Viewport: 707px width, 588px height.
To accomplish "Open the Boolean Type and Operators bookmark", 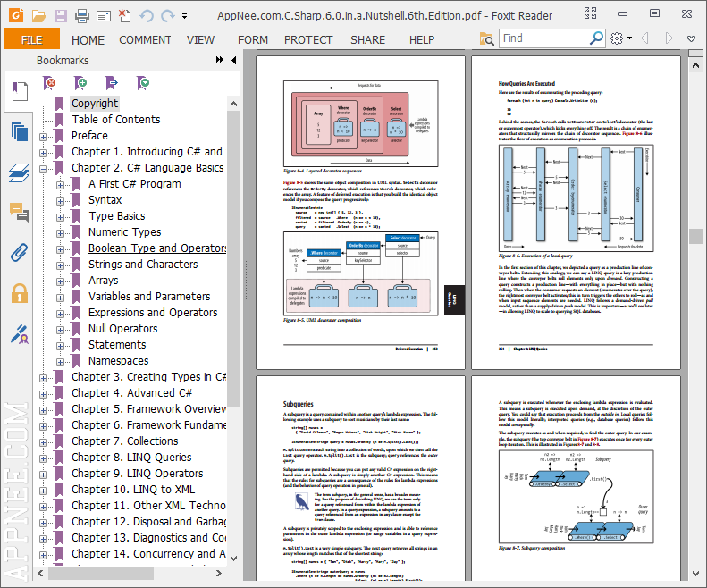I will point(157,248).
